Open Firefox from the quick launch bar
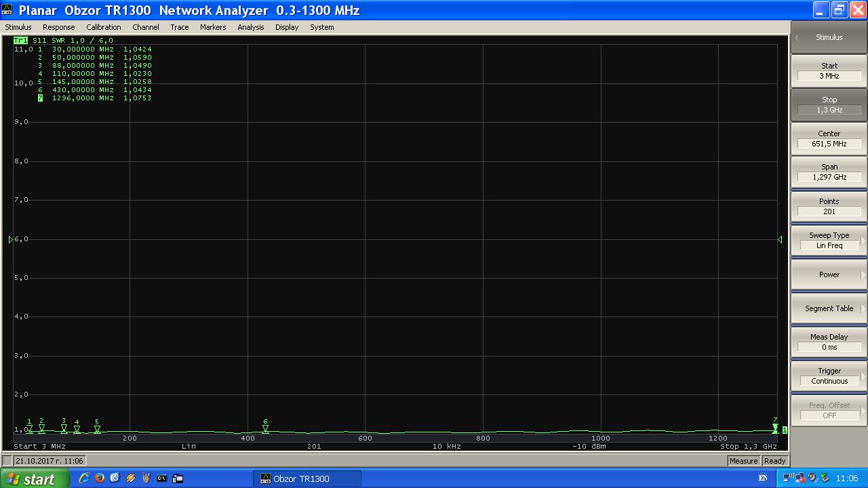This screenshot has height=488, width=868. [100, 479]
